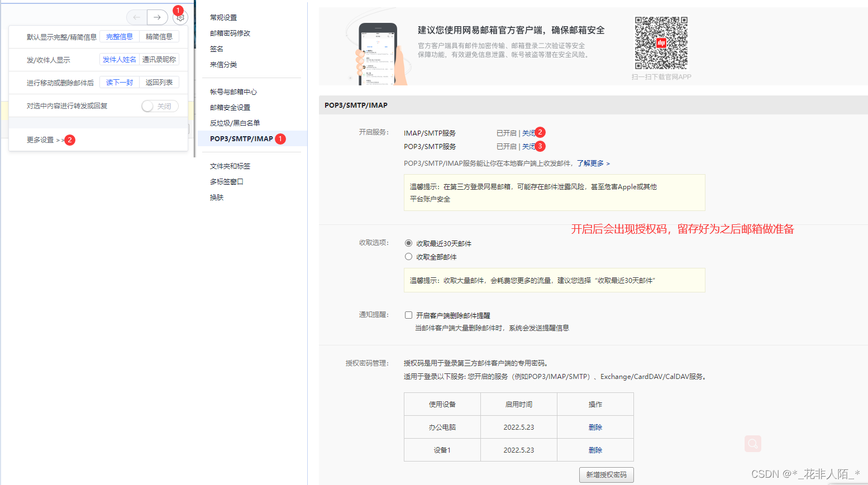Click 新增授权密码 button
868x485 pixels.
[607, 475]
